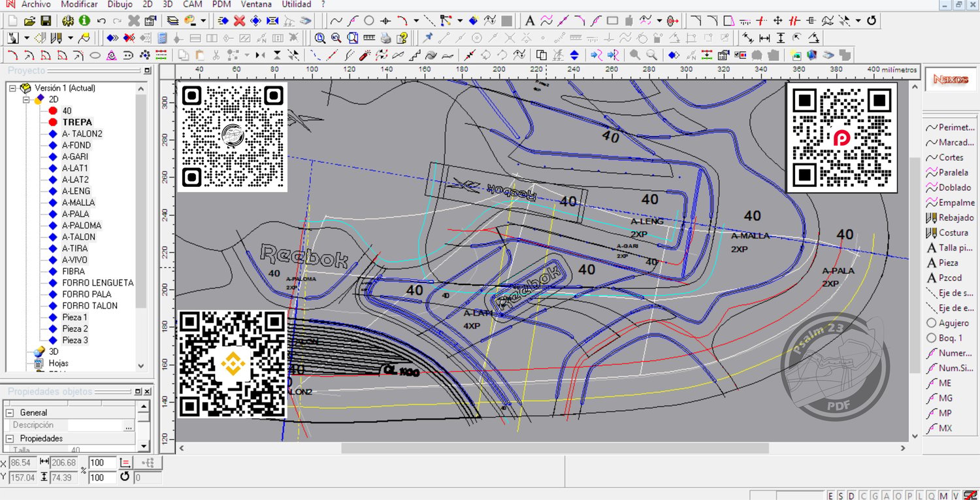Select the ellipse tool in third toolbar

95,55
